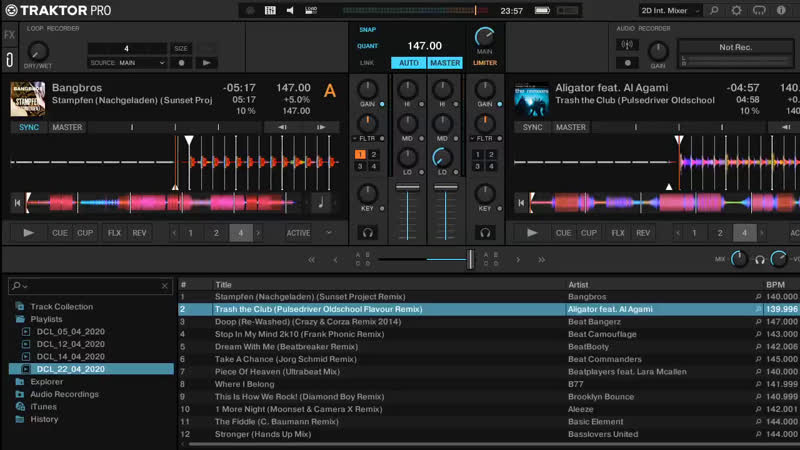Show smaller Deck A loop sizes

(x=174, y=233)
